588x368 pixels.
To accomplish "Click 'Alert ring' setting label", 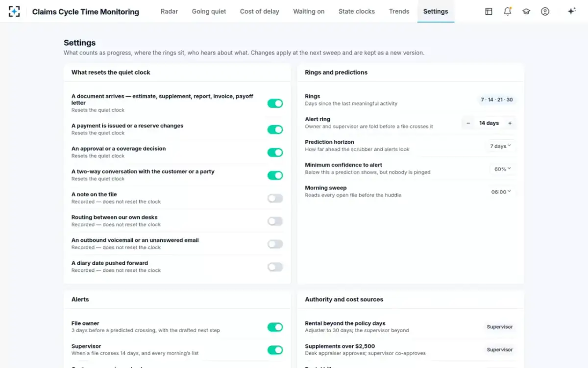I will coord(318,119).
